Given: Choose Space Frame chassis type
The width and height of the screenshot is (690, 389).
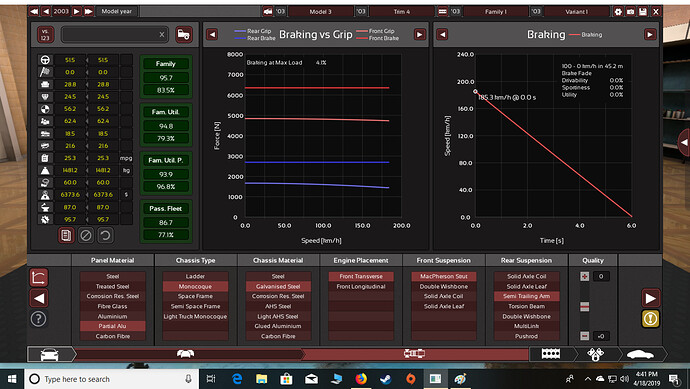Looking at the screenshot, I should click(x=195, y=296).
